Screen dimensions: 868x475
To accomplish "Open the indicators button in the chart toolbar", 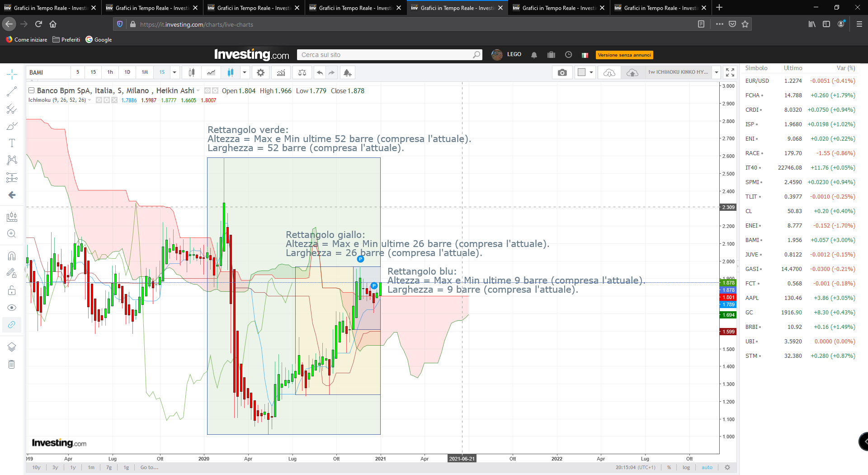I will click(x=281, y=72).
